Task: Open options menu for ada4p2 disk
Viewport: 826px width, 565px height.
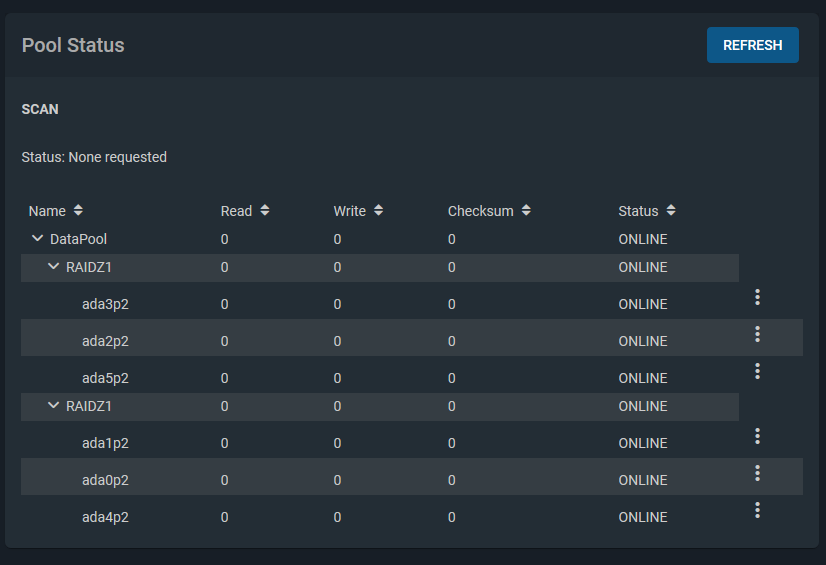Action: pyautogui.click(x=758, y=510)
